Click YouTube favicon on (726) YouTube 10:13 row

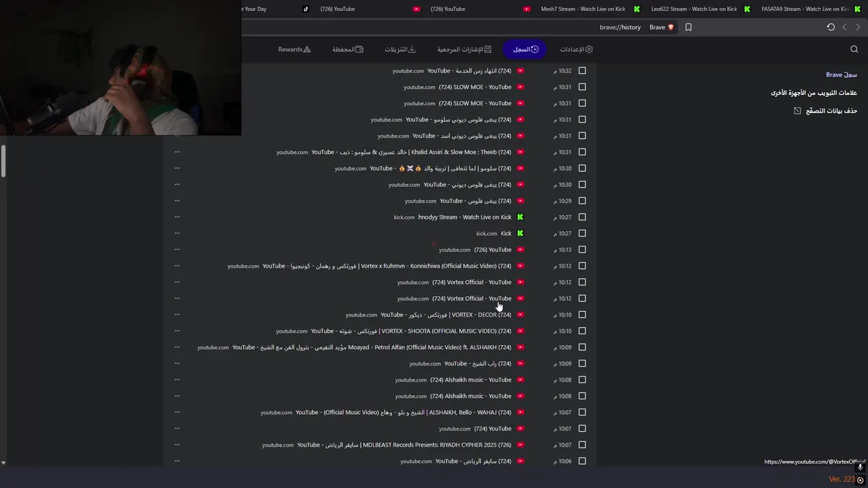tap(520, 249)
